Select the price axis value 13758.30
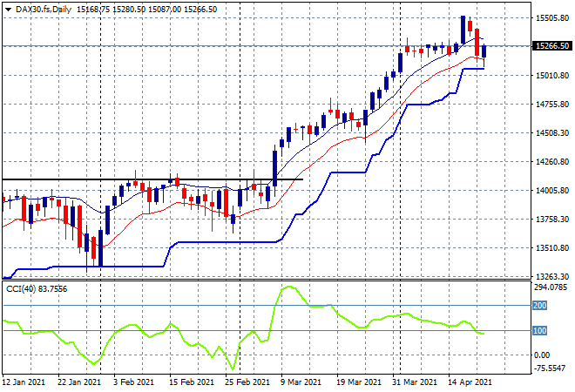The width and height of the screenshot is (575, 392). click(x=551, y=220)
